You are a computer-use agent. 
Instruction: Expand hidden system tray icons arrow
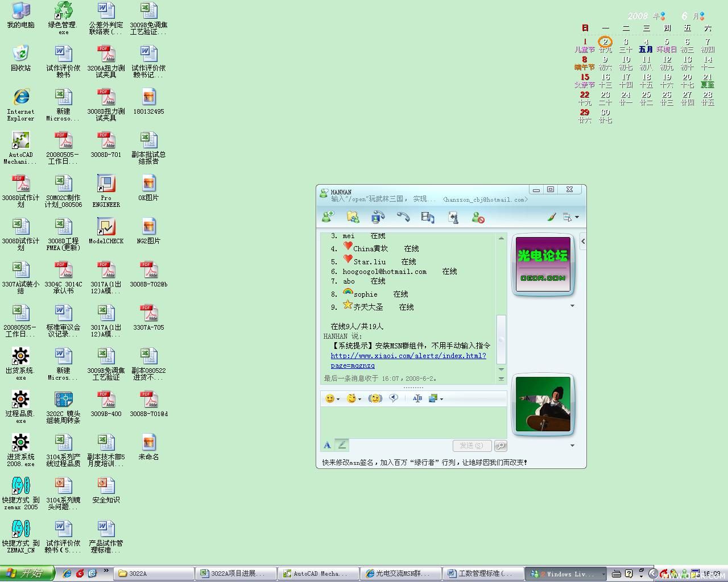[x=652, y=573]
